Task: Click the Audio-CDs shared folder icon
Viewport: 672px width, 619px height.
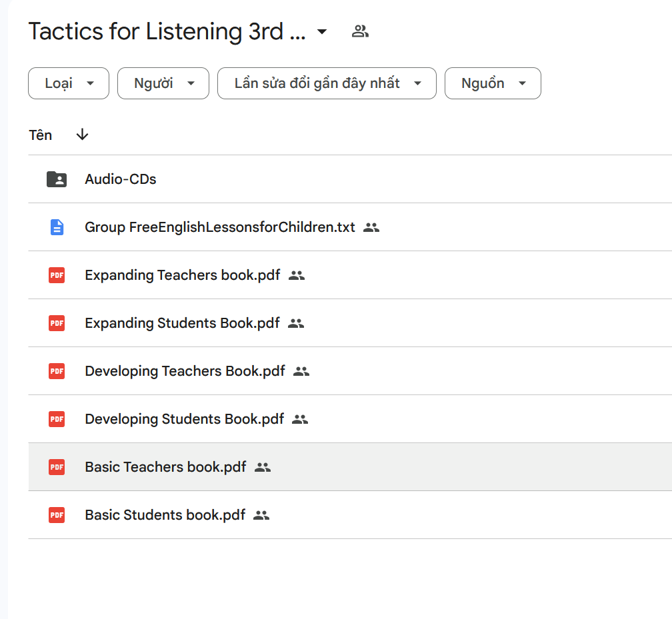Action: [x=57, y=179]
